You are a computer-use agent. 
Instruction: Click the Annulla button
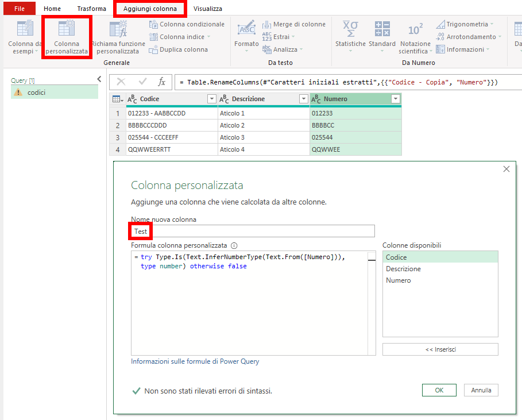(x=481, y=390)
